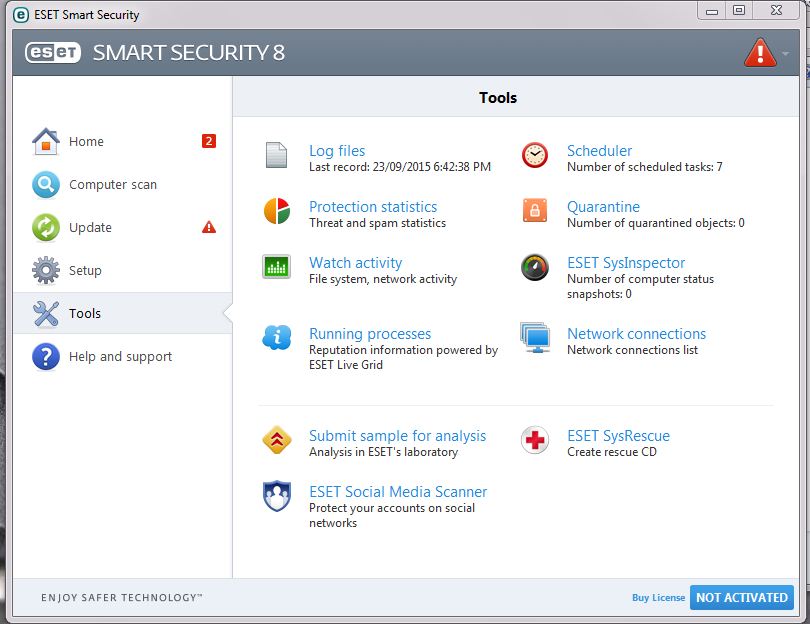This screenshot has height=624, width=810.
Task: Open Submit sample for analysis link
Action: coord(397,436)
